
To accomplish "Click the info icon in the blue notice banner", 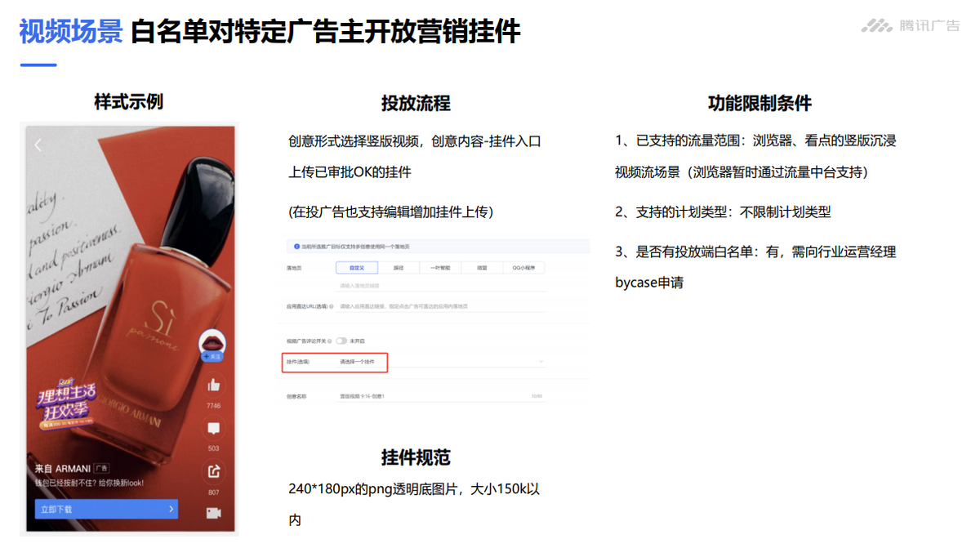I will (x=296, y=247).
